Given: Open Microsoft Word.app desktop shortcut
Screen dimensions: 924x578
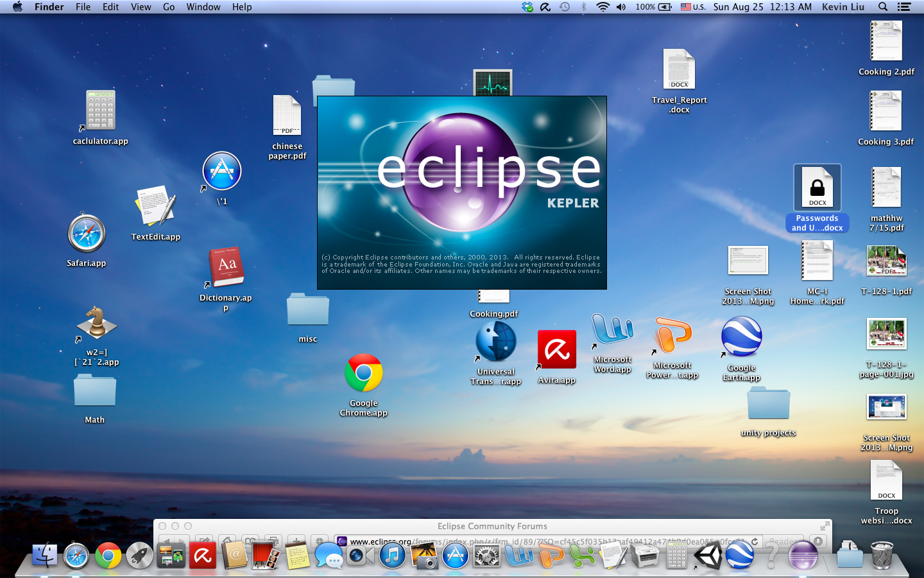Looking at the screenshot, I should click(x=612, y=330).
